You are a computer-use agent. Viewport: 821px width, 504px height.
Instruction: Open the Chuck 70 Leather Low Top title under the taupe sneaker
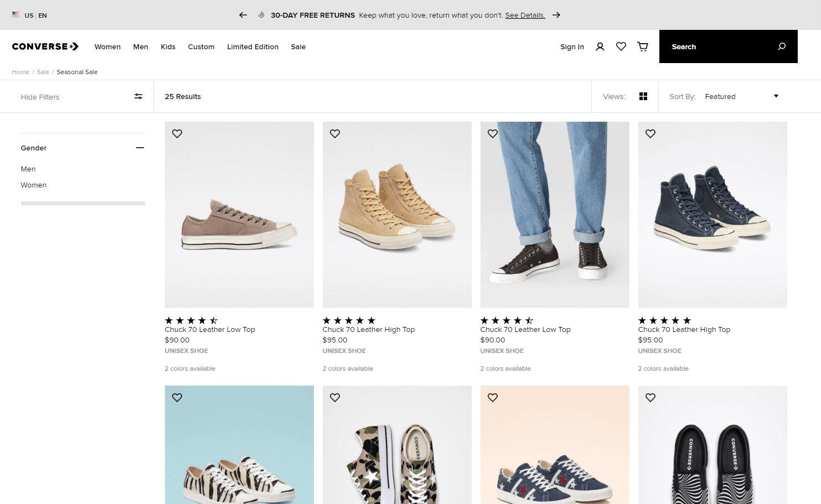[210, 329]
